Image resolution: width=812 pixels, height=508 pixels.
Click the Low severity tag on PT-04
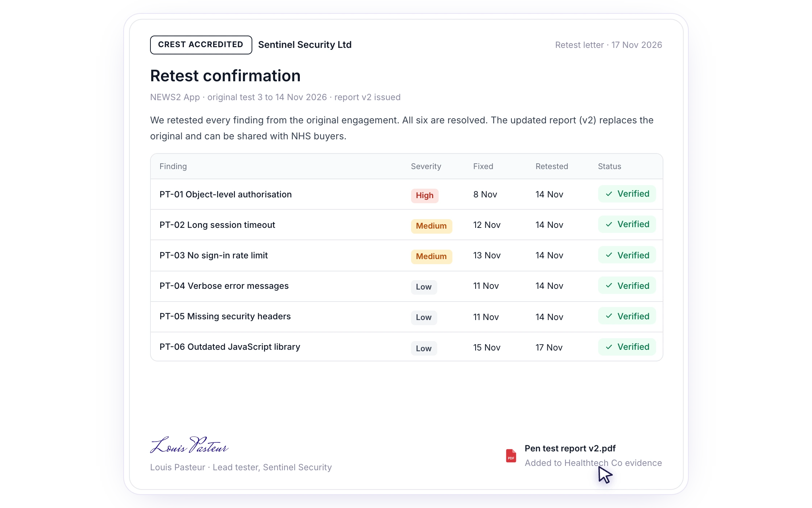coord(424,287)
